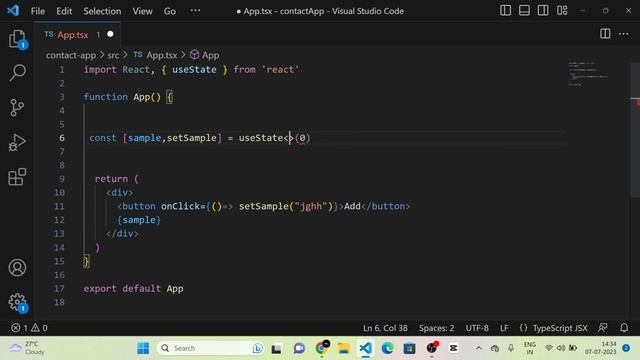
Task: Open the editor More Actions ellipsis
Action: pyautogui.click(x=623, y=34)
